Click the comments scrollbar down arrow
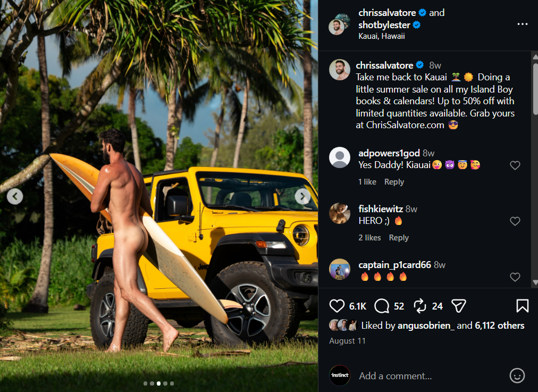538x392 pixels. (x=535, y=282)
